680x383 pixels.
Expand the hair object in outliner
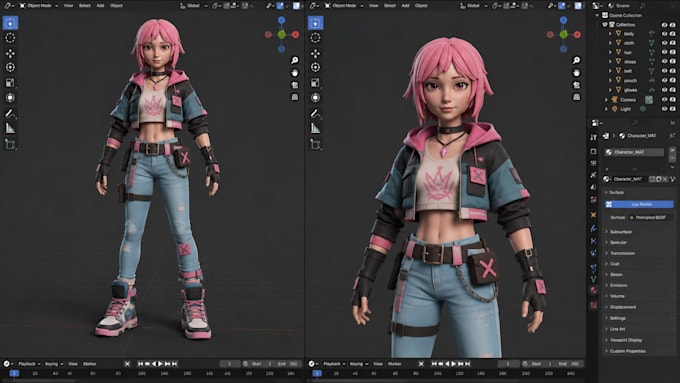tap(611, 52)
